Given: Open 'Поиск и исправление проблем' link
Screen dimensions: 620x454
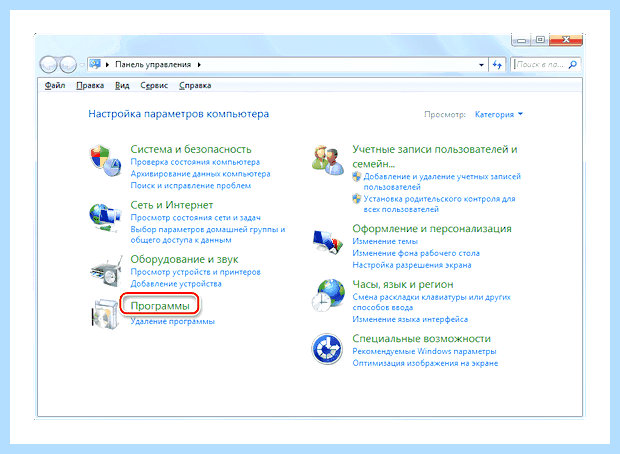Looking at the screenshot, I should 191,185.
